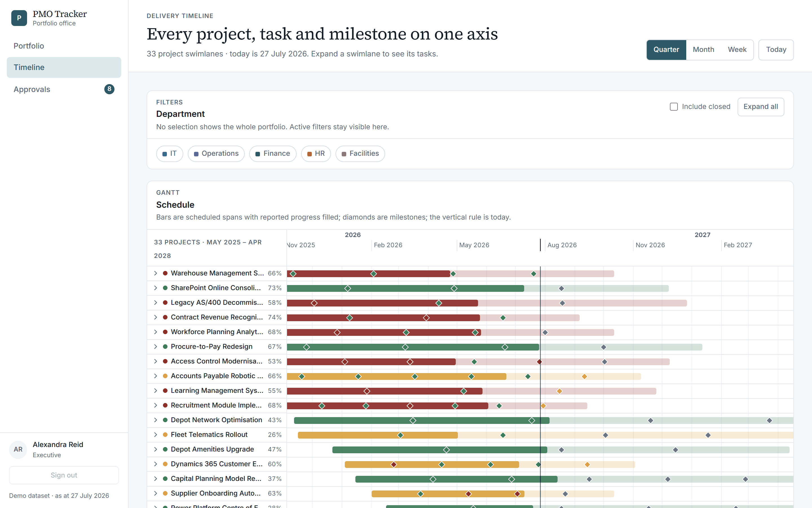Click first red milestone diamond on Dynamics 365 row
The width and height of the screenshot is (812, 508).
(394, 465)
